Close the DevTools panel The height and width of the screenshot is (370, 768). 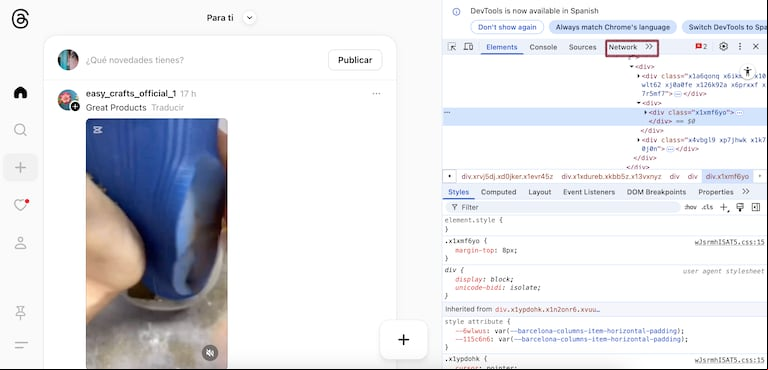(x=756, y=47)
